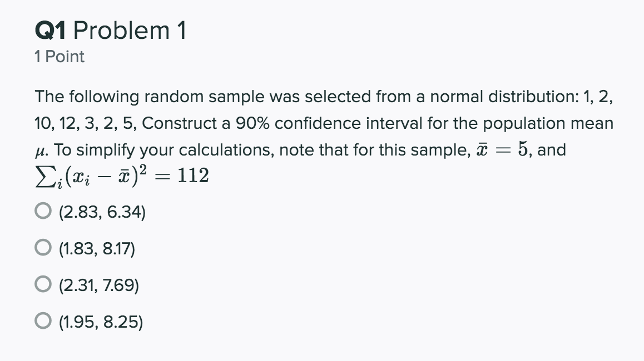The height and width of the screenshot is (361, 644).
Task: Click the 90% text in question
Action: coord(252,123)
